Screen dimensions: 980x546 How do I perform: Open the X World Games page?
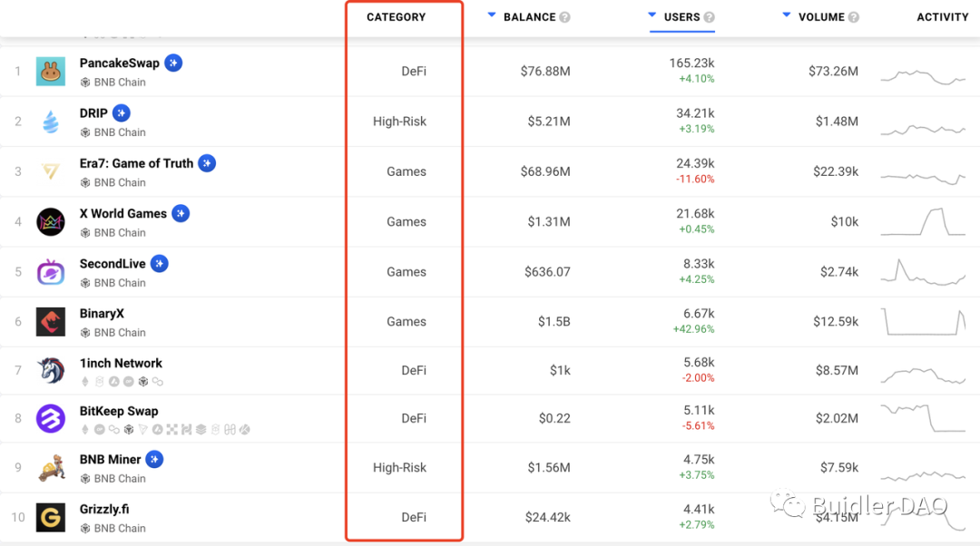point(123,214)
